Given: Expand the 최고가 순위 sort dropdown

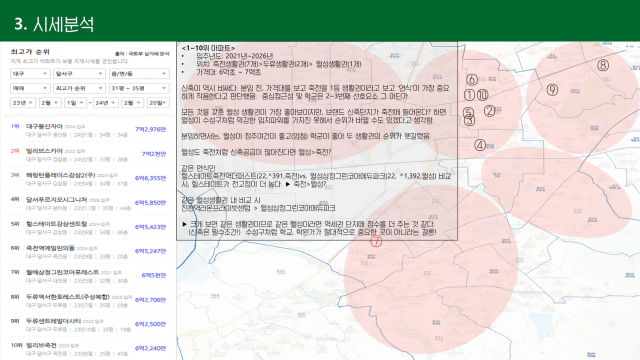Looking at the screenshot, I should 79,88.
